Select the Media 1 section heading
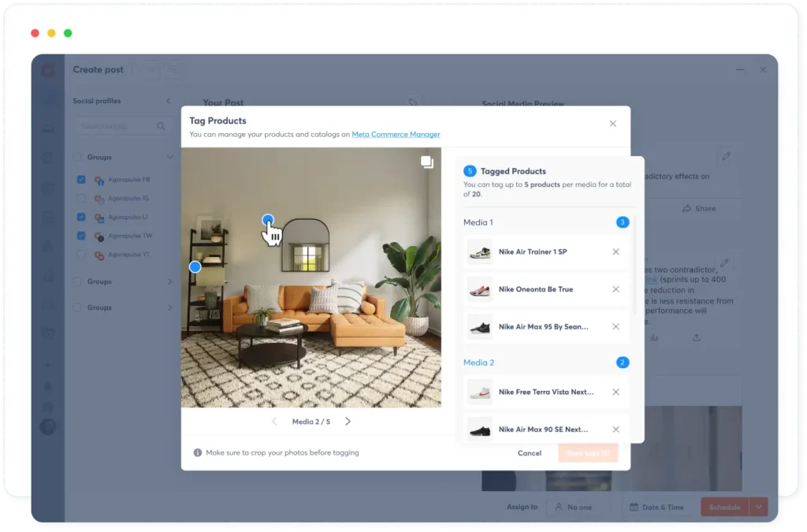The image size is (807, 532). 478,222
